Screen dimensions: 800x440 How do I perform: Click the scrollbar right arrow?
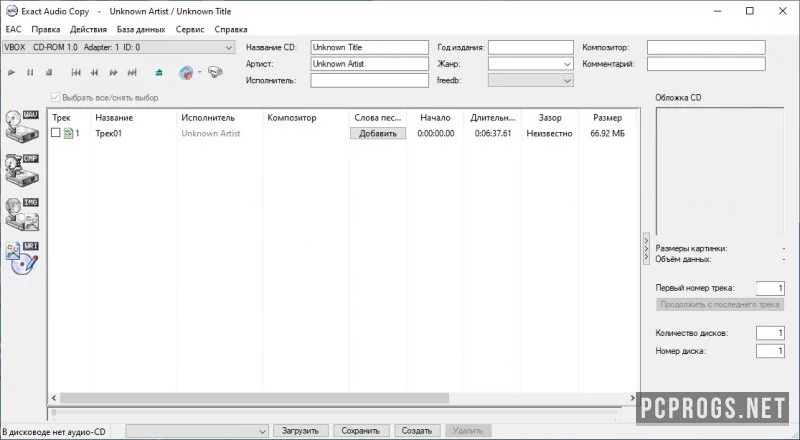(x=633, y=398)
